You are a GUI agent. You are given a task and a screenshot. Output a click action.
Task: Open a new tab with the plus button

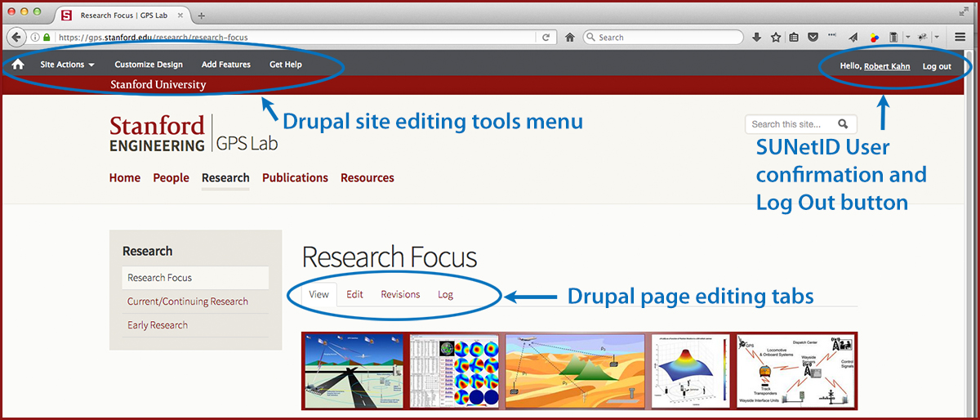202,16
